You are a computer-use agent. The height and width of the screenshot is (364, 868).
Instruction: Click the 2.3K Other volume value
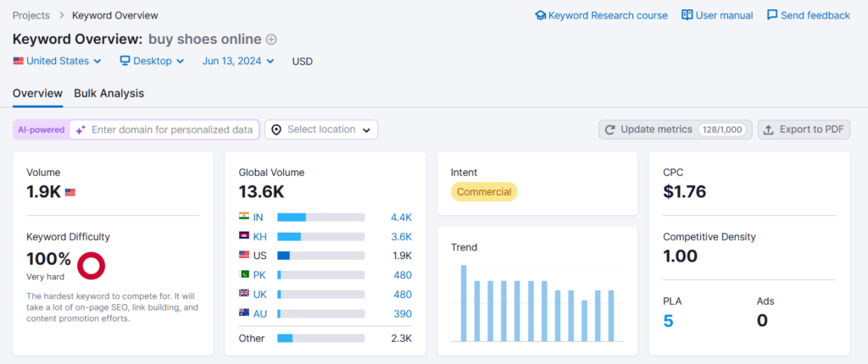[401, 338]
